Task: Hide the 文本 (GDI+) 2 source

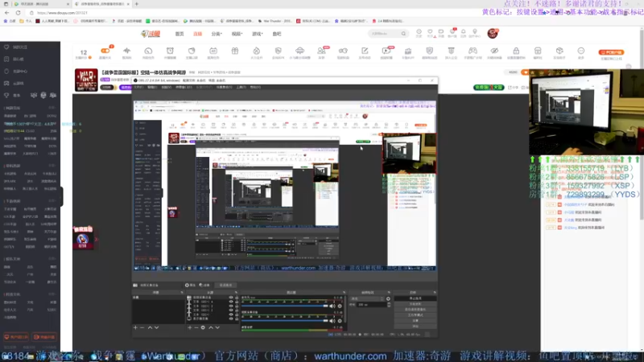Action: point(231,310)
